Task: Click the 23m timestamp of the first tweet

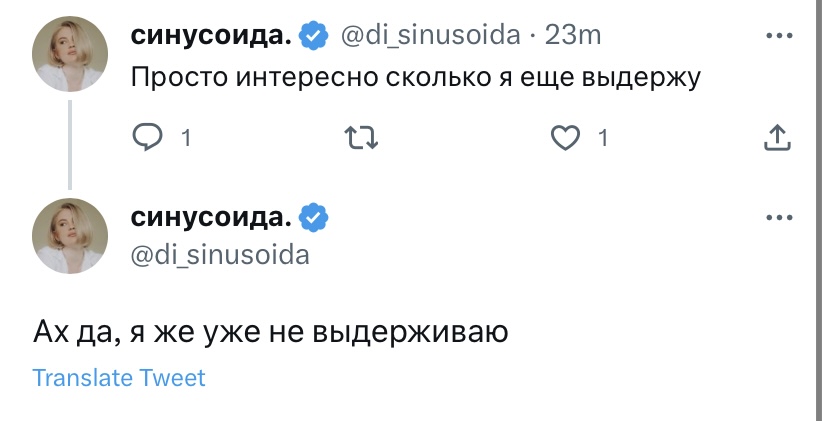Action: click(x=573, y=36)
